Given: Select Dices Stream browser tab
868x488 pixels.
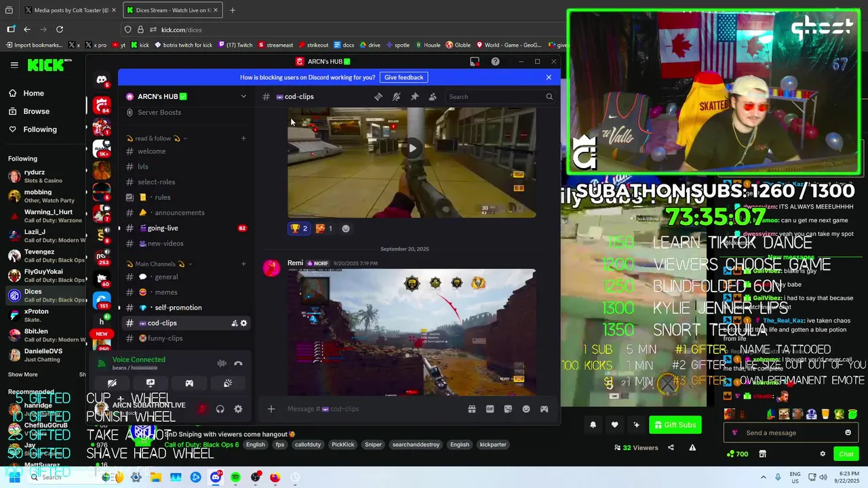Looking at the screenshot, I should click(x=172, y=10).
